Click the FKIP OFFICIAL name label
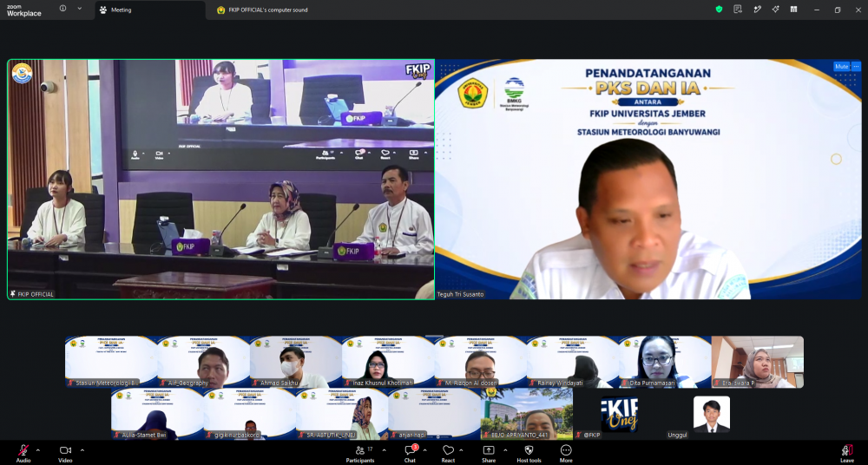 32,294
